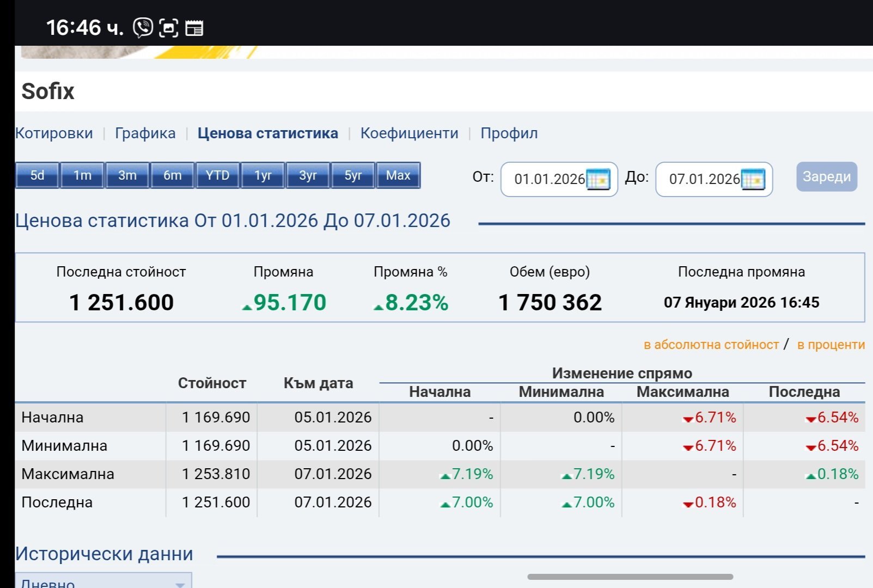
Task: Switch to the Max time range
Action: coord(398,175)
